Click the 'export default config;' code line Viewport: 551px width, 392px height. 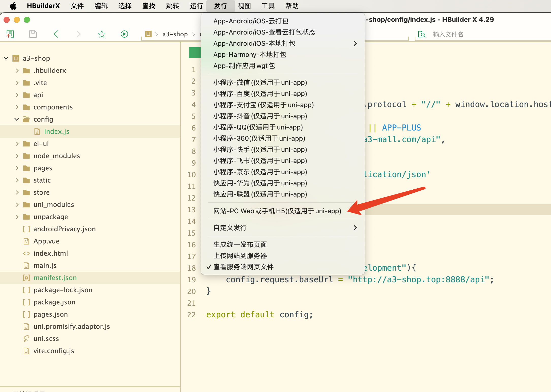[260, 315]
